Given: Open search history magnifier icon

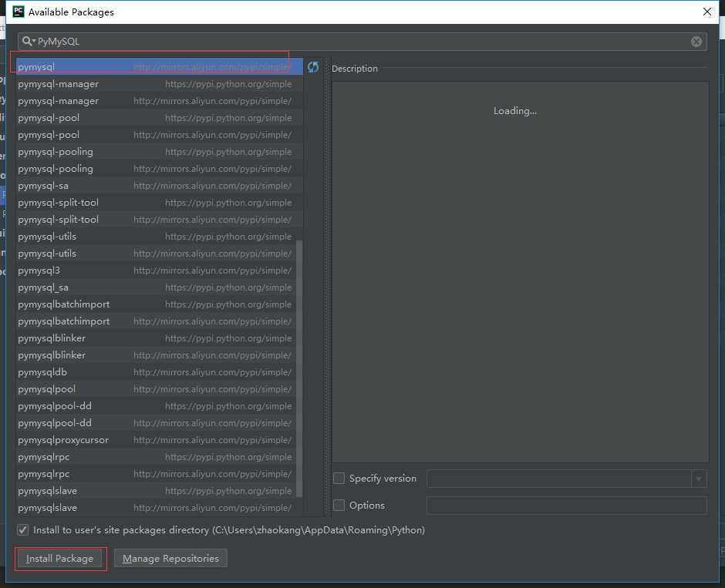Looking at the screenshot, I should click(x=29, y=41).
